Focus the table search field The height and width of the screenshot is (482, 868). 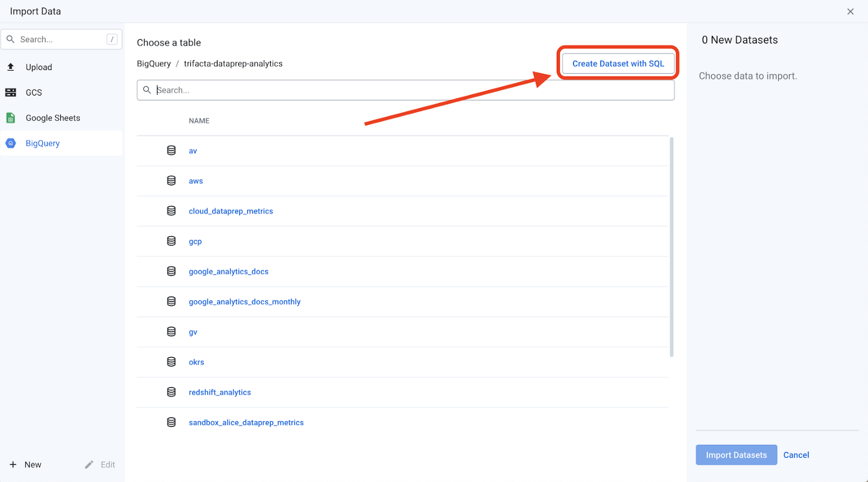[x=409, y=90]
